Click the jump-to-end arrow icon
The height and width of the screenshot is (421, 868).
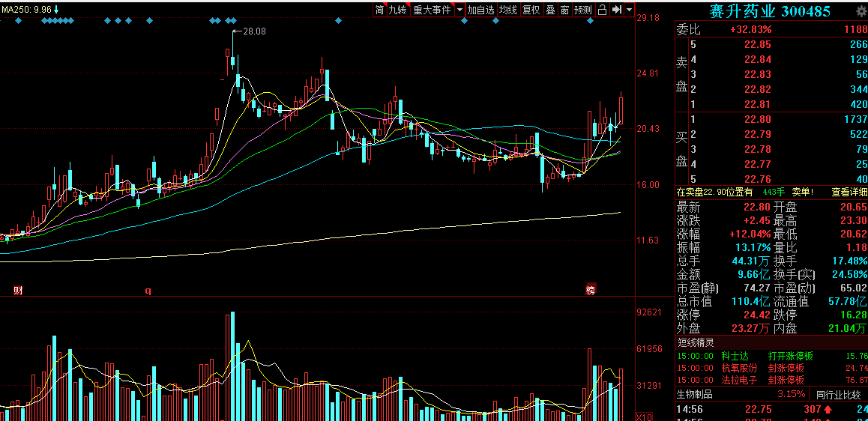click(617, 10)
